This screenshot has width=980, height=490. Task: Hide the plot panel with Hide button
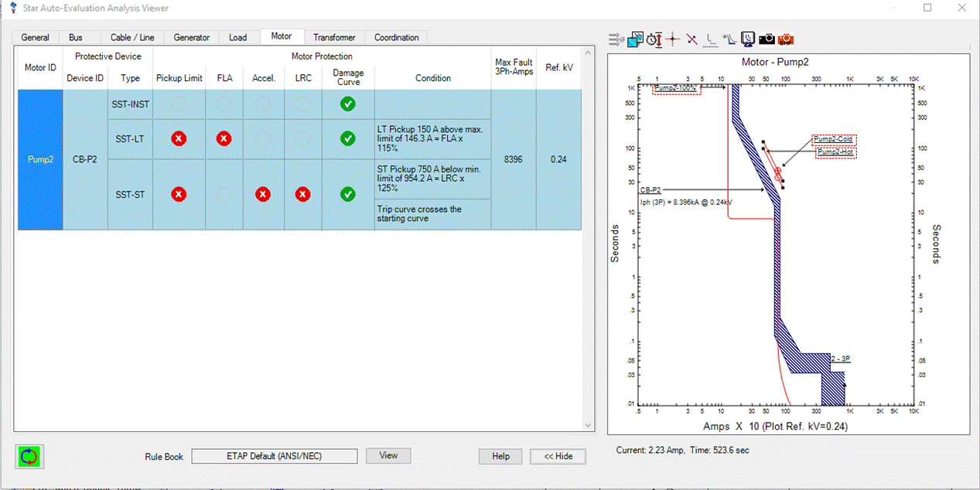tap(557, 456)
